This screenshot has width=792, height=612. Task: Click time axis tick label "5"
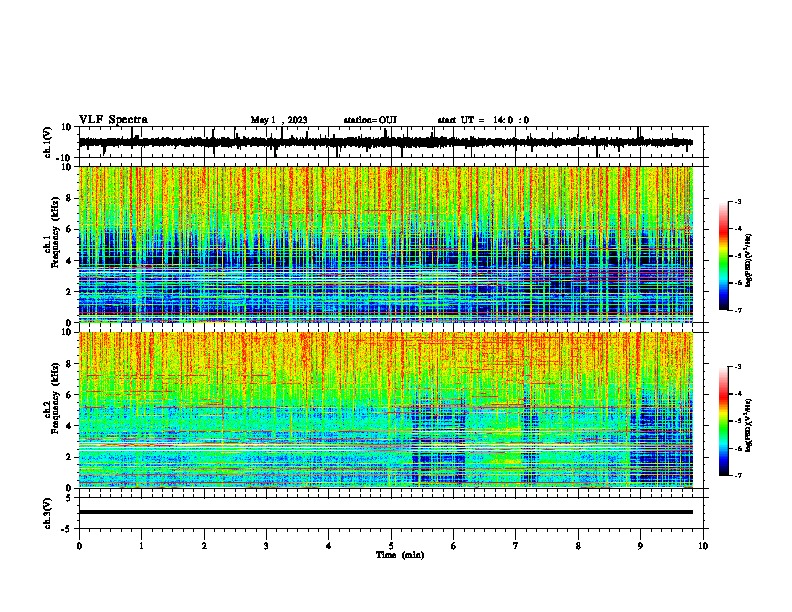(x=391, y=546)
